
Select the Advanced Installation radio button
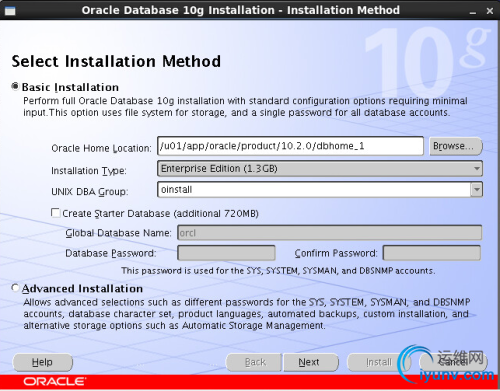pyautogui.click(x=15, y=288)
